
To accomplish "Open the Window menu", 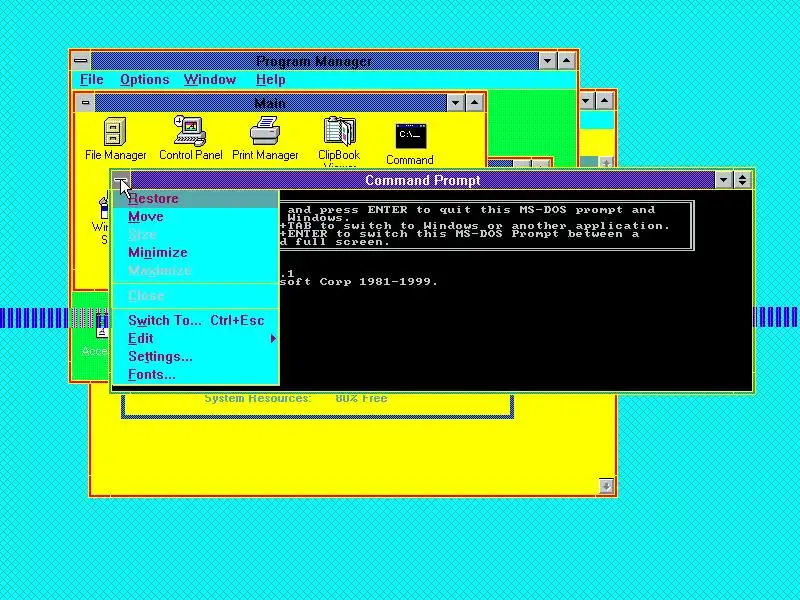I will tap(210, 80).
